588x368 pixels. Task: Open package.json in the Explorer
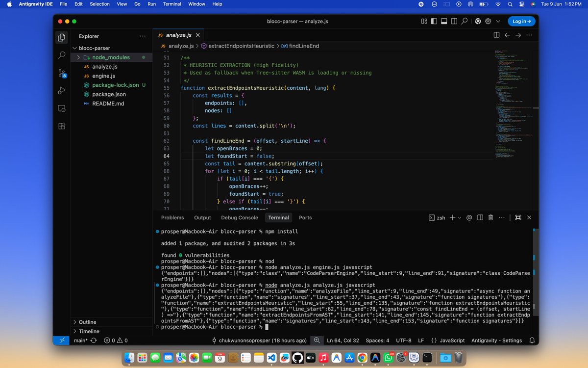tap(109, 94)
